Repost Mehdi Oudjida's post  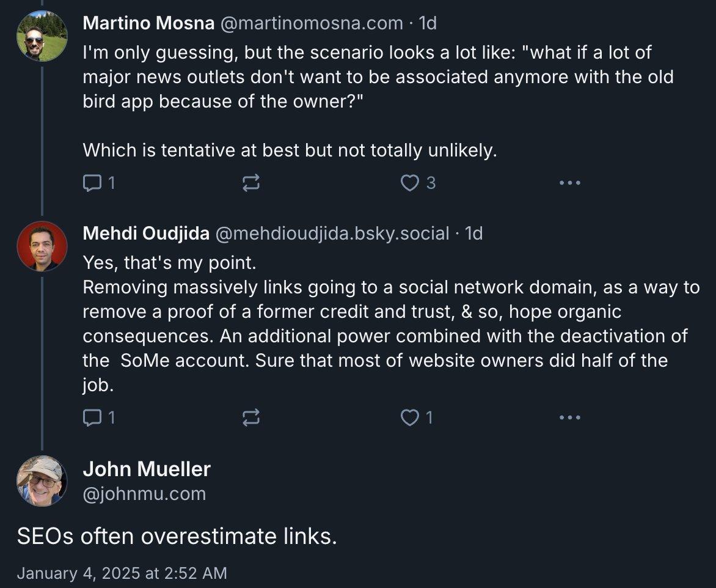(x=251, y=417)
